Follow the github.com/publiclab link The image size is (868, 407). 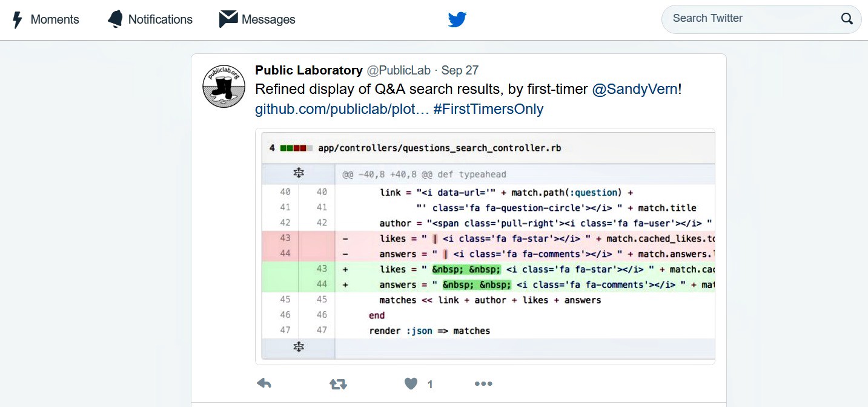pos(342,109)
